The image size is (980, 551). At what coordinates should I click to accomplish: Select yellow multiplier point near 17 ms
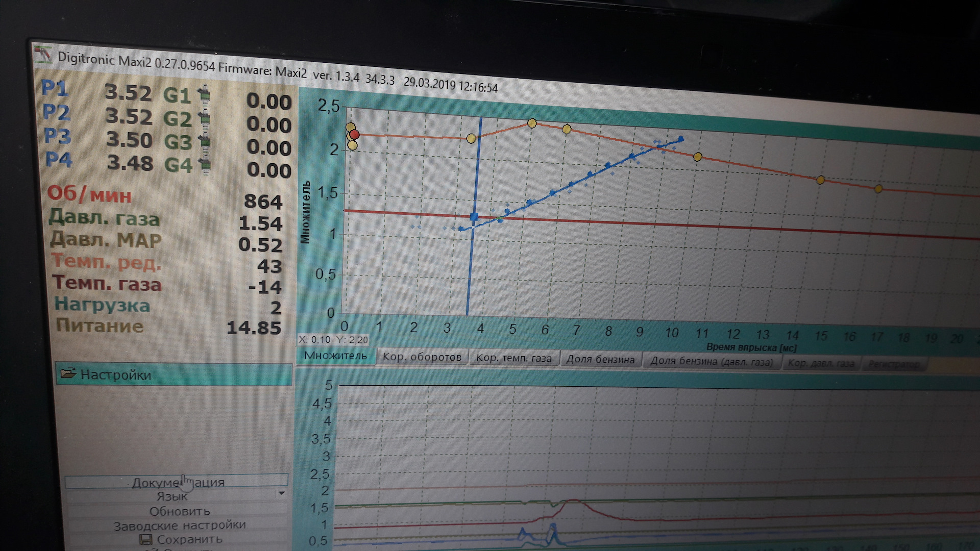coord(878,189)
